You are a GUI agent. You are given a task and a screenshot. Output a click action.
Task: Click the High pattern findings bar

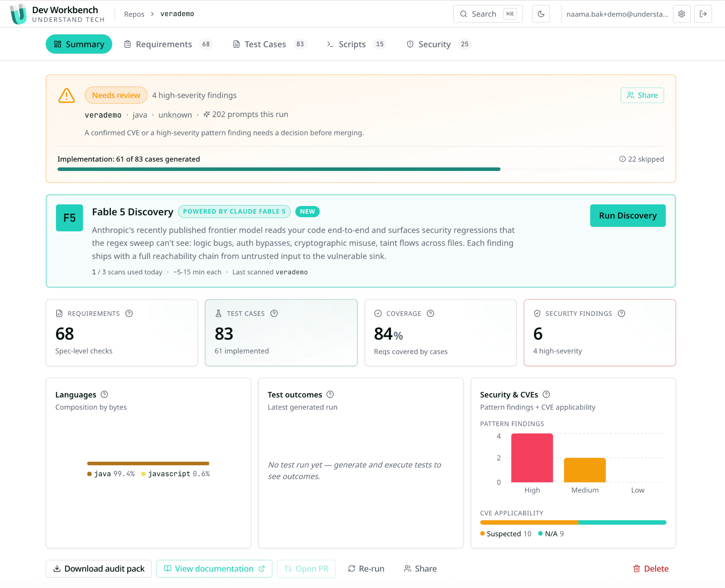532,458
